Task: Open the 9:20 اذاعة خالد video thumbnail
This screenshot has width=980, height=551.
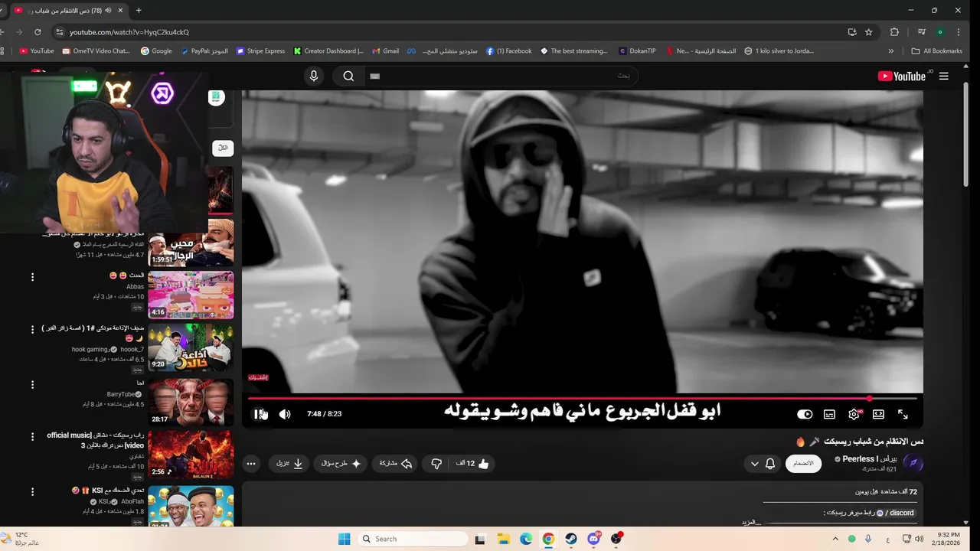Action: [191, 347]
